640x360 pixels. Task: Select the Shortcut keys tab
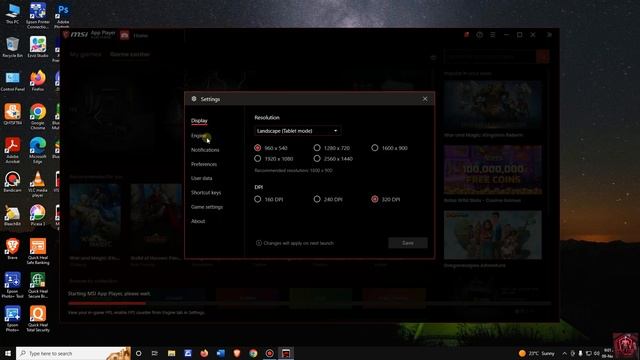click(x=206, y=193)
